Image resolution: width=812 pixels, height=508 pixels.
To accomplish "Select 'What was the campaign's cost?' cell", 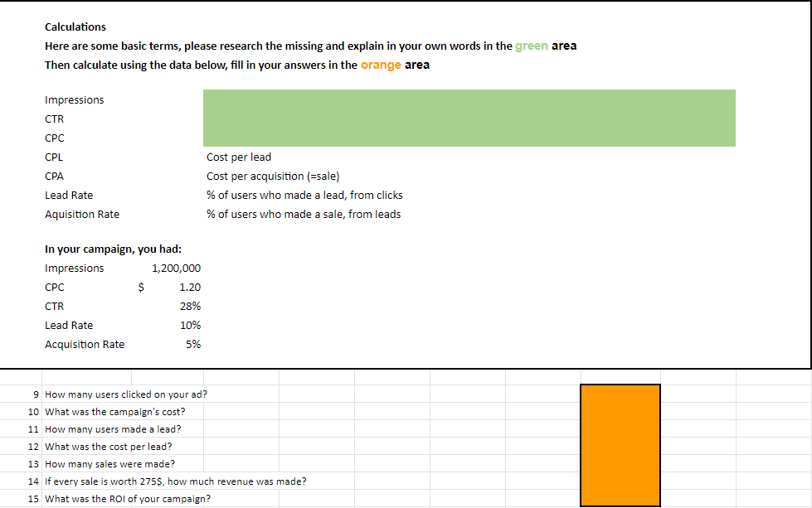I will [x=115, y=413].
